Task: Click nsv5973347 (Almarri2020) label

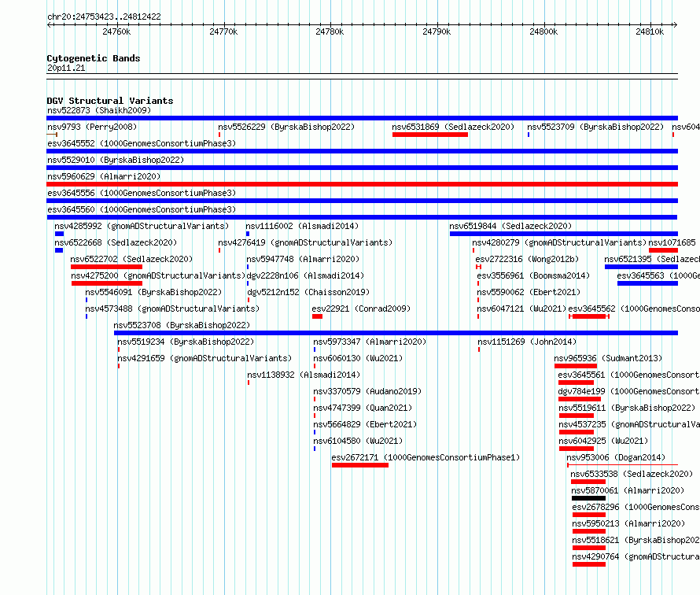Action: 370,342
